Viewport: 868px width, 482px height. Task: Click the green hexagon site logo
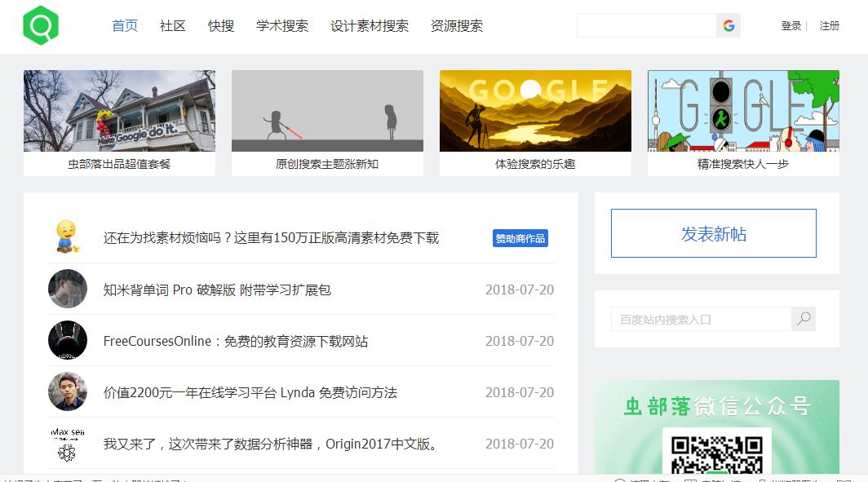41,25
